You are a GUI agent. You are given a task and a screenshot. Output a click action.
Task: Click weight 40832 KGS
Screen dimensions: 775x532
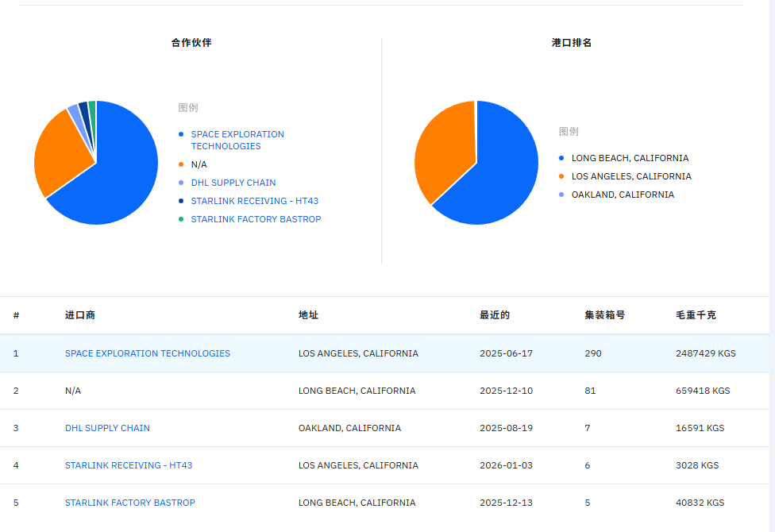click(700, 503)
